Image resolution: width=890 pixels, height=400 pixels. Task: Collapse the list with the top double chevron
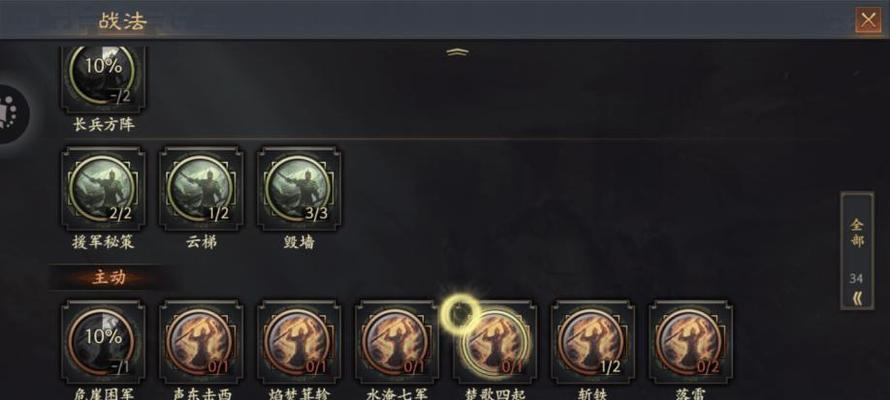457,52
